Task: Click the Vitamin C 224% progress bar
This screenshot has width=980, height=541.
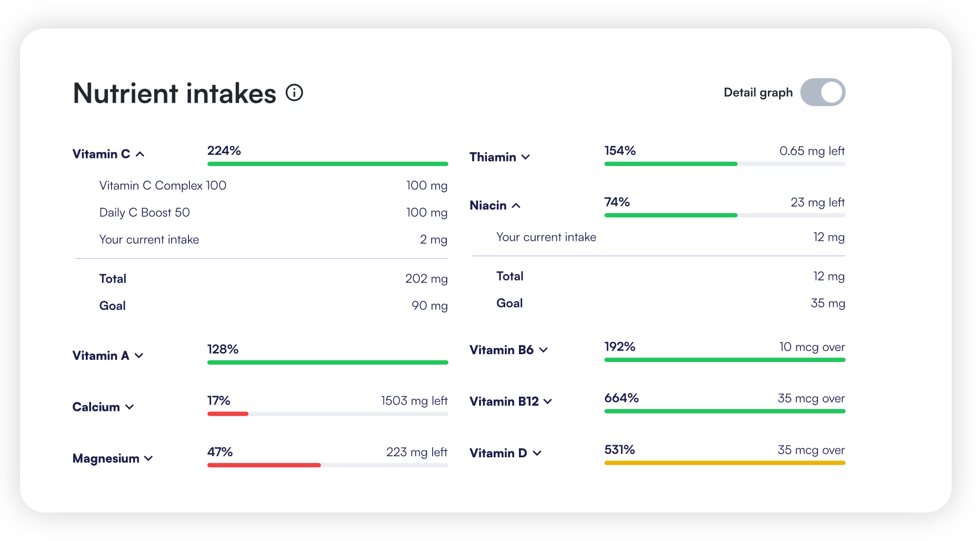Action: point(327,164)
